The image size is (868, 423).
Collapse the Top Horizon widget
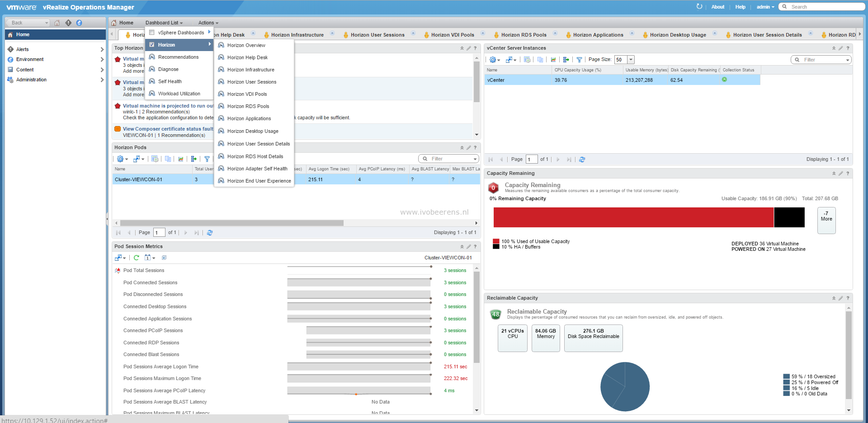click(x=462, y=48)
